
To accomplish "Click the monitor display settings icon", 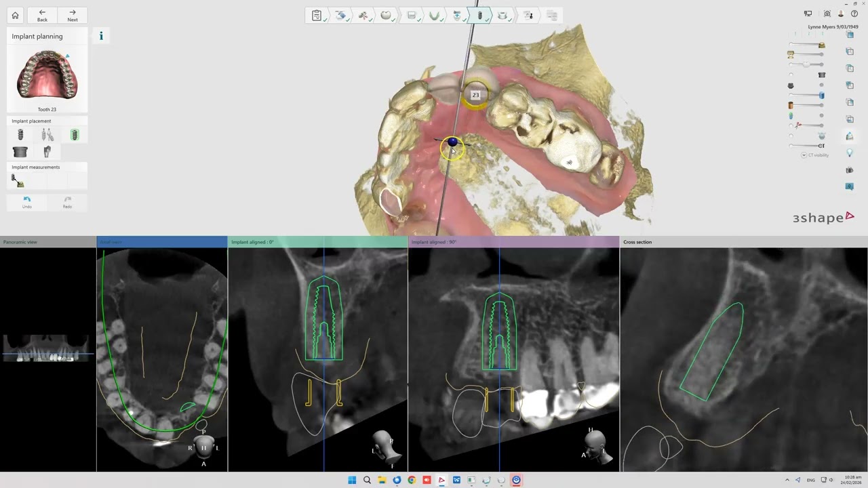I will tap(808, 14).
